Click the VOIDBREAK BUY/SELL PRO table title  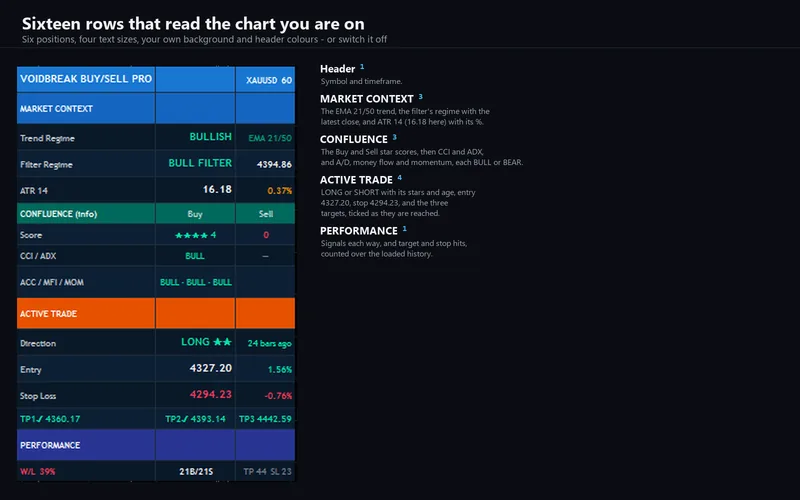click(x=86, y=79)
